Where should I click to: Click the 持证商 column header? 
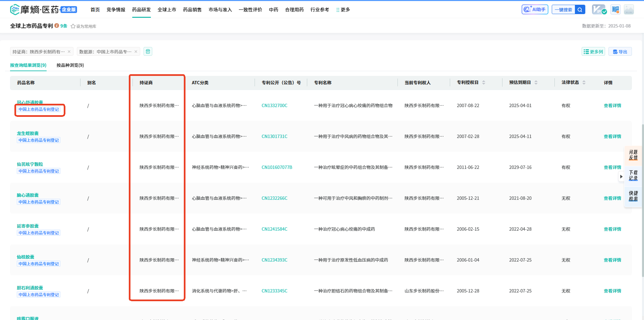[146, 83]
